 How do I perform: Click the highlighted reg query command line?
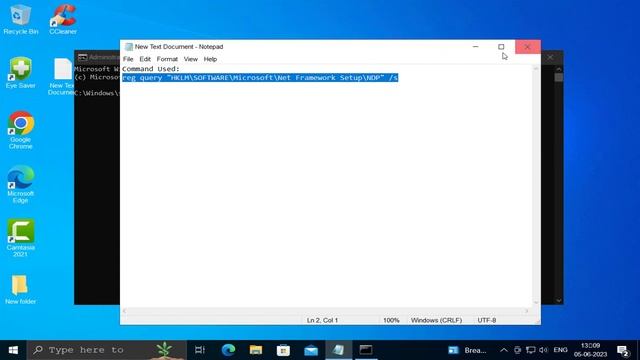click(260, 78)
